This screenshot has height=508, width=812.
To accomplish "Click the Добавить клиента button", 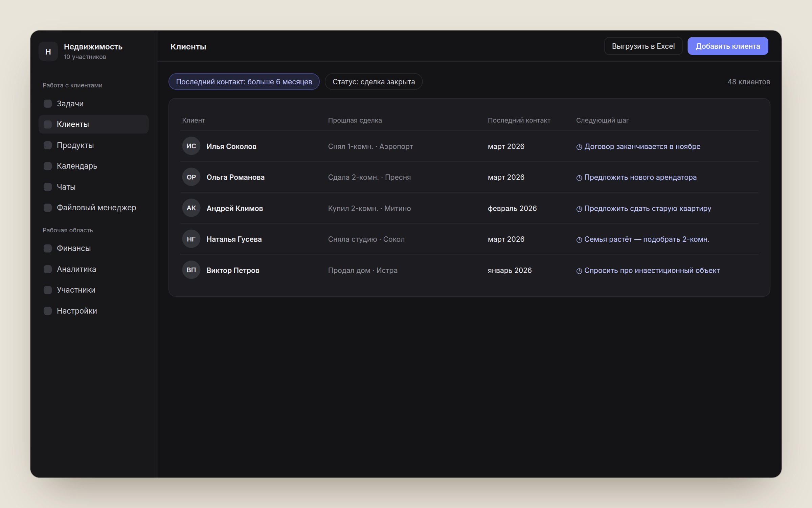I will coord(728,46).
